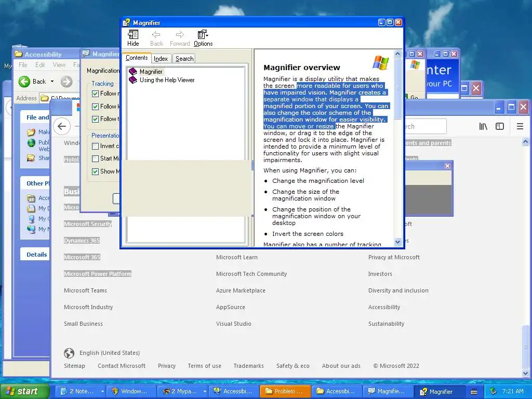Switch to the Problem folder taskbar button
Image resolution: width=532 pixels, height=399 pixels.
285,391
